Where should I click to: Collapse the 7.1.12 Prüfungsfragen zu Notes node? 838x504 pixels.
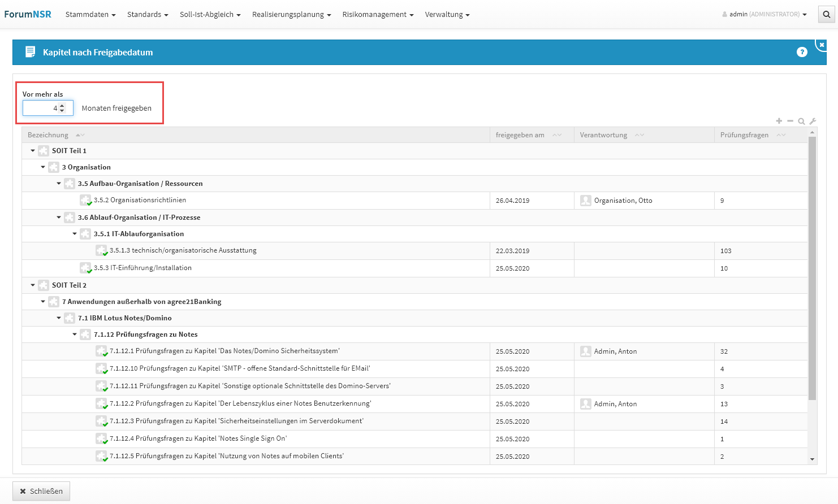tap(75, 334)
